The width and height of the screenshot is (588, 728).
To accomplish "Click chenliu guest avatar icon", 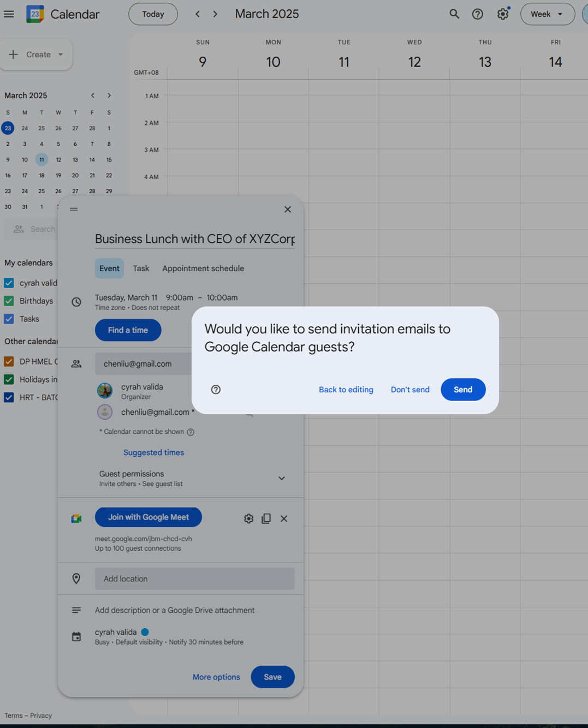I will coord(105,412).
